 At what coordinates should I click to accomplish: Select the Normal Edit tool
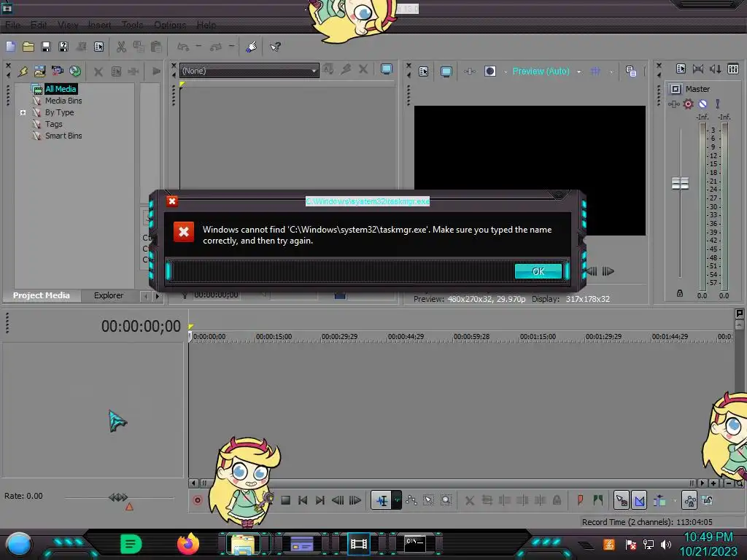pos(382,500)
